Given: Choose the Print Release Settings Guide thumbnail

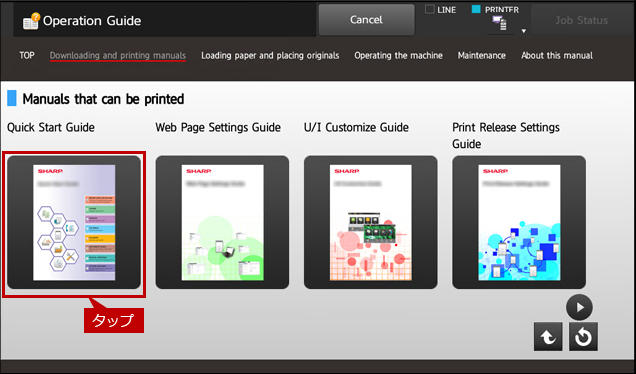Looking at the screenshot, I should pos(519,222).
